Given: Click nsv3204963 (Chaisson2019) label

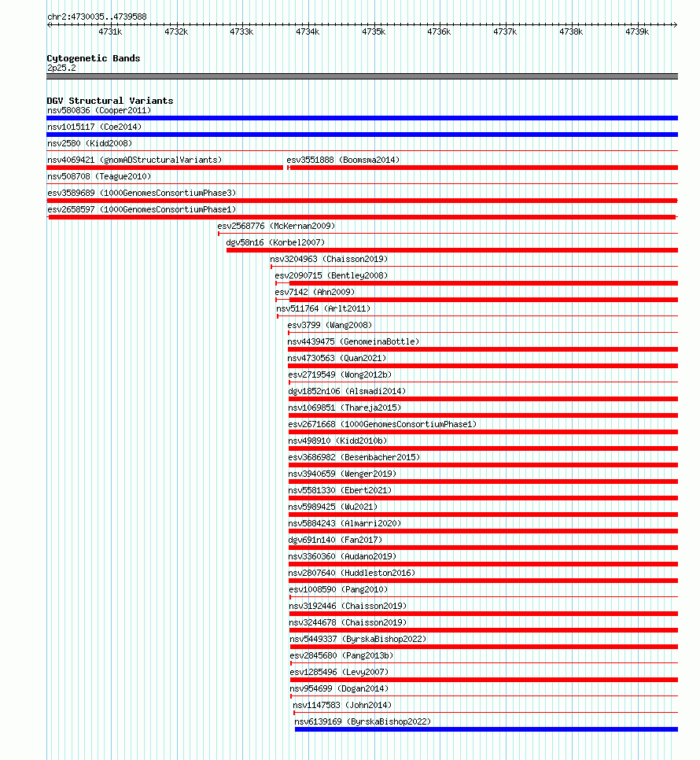Looking at the screenshot, I should point(329,259).
